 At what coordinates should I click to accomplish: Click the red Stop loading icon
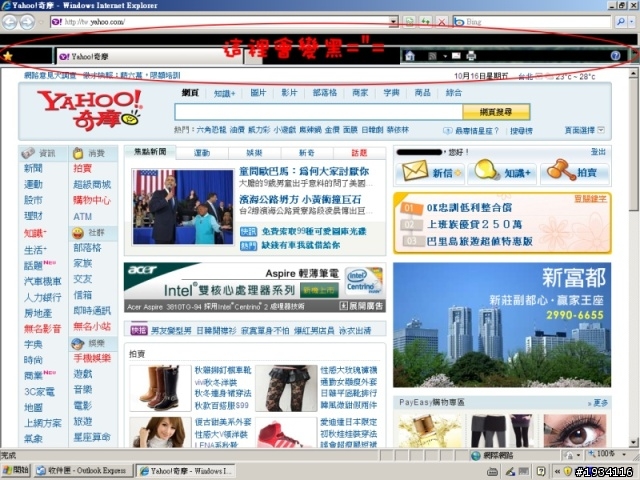[442, 22]
